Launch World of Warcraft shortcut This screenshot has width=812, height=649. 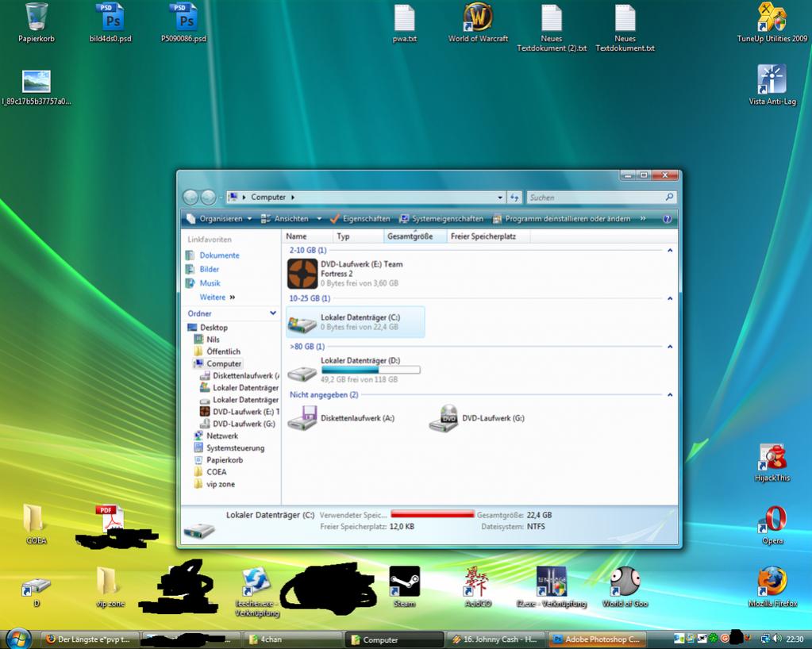click(x=478, y=23)
